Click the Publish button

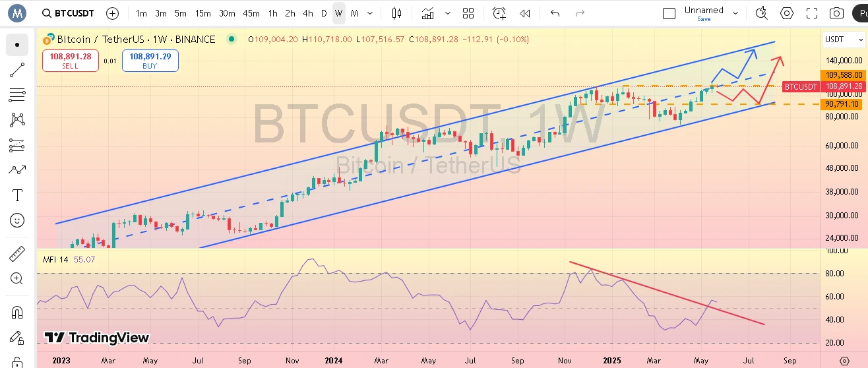pos(860,13)
